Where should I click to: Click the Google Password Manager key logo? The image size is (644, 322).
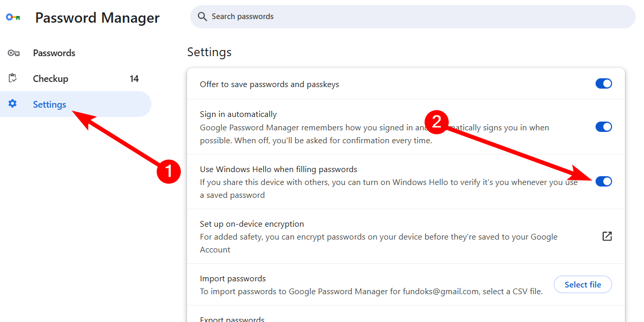pyautogui.click(x=13, y=17)
